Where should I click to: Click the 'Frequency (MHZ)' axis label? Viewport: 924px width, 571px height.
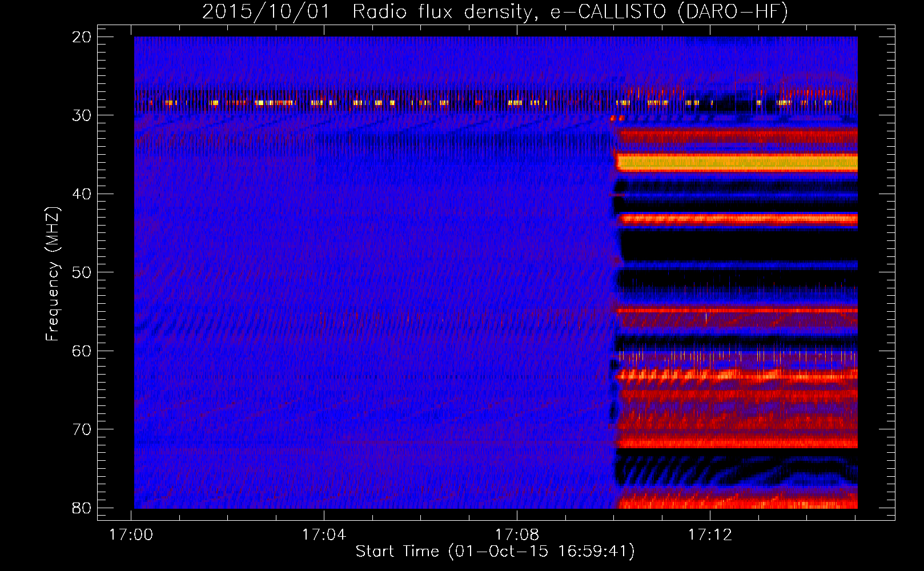[53, 274]
